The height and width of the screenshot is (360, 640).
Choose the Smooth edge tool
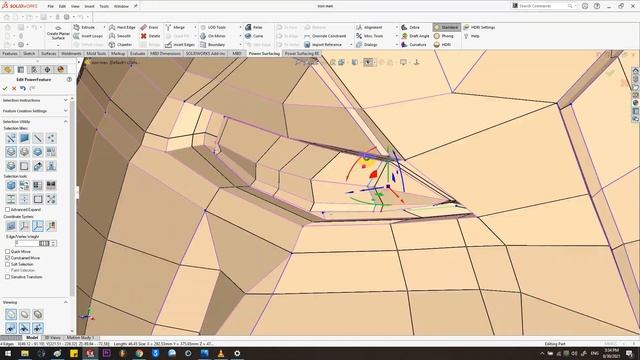[x=120, y=36]
